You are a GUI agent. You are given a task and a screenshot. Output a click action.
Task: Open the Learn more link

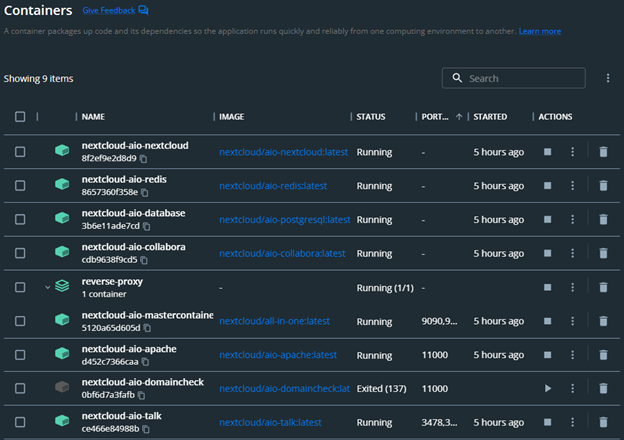coord(540,31)
